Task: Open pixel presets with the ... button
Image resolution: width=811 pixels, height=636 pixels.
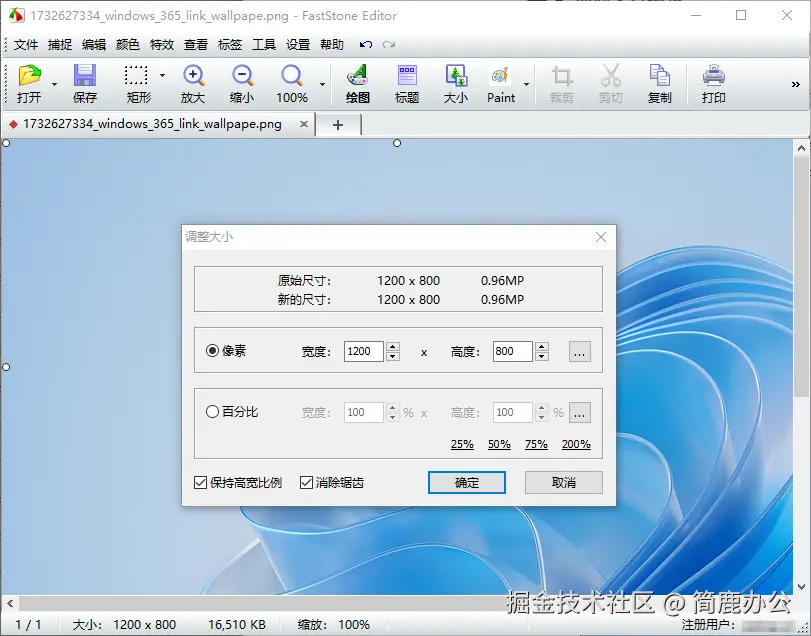Action: click(x=579, y=352)
